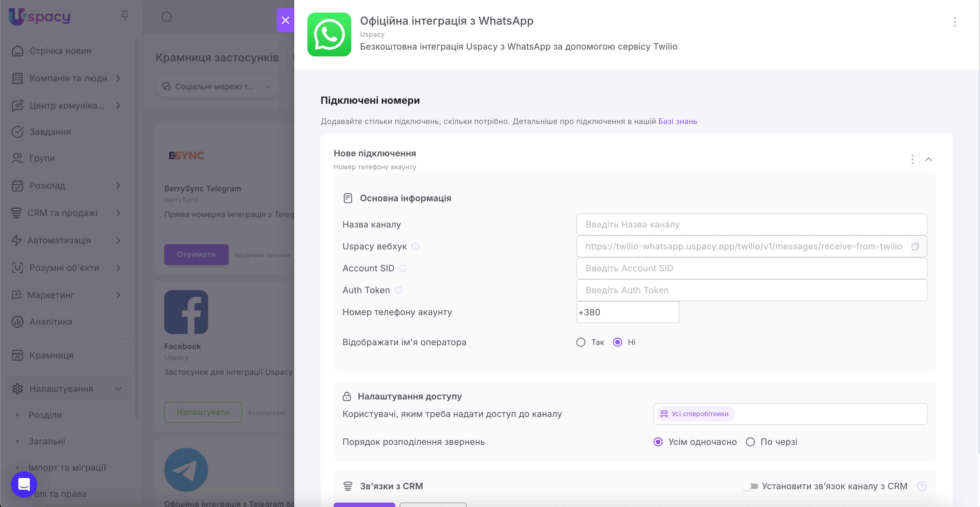Click the pin sidebar icon

pyautogui.click(x=125, y=16)
